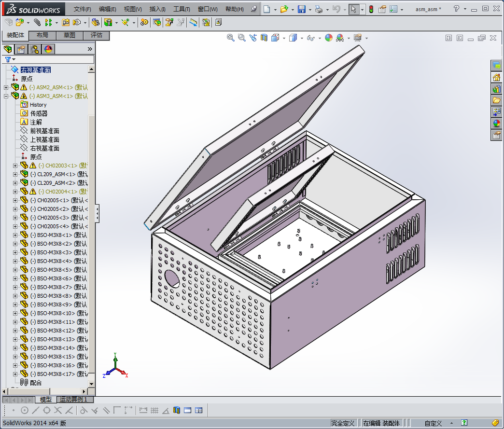Click feature tree scrollbar down arrow
Viewport: 504px width, 429px height.
[91, 384]
